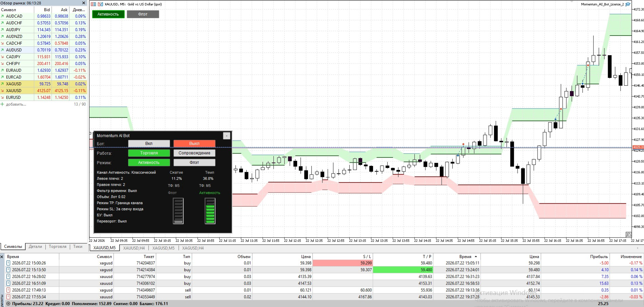The height and width of the screenshot is (307, 644).
Task: Select Сопровождение work mode in bot panel
Action: click(x=194, y=153)
